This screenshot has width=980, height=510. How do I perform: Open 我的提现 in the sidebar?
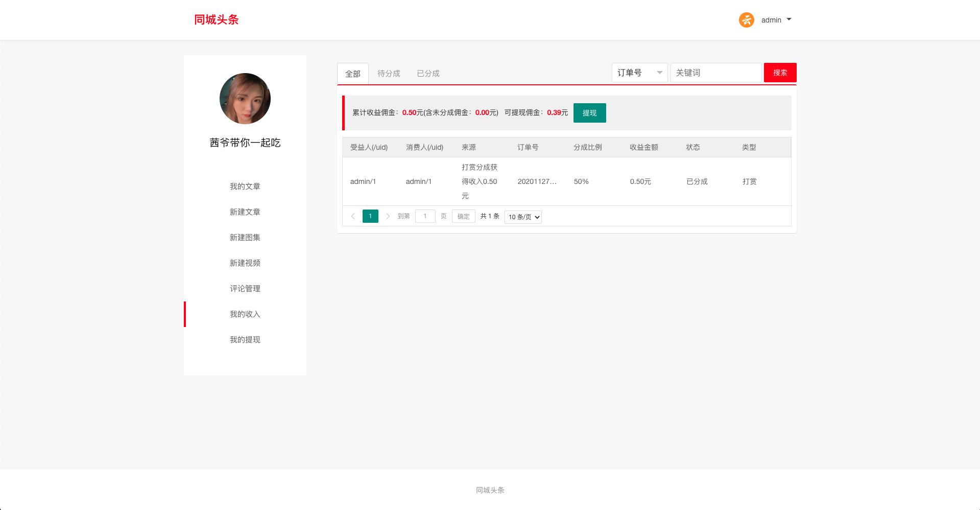click(x=245, y=340)
